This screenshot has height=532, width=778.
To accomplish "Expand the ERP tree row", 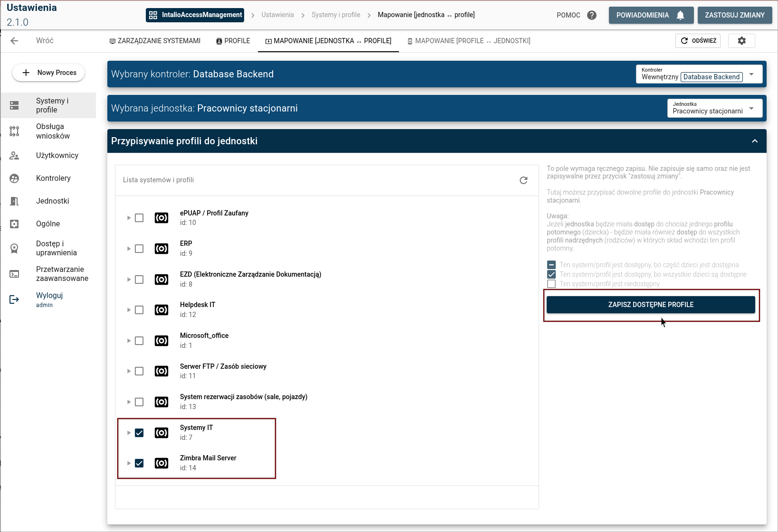I will pos(129,249).
